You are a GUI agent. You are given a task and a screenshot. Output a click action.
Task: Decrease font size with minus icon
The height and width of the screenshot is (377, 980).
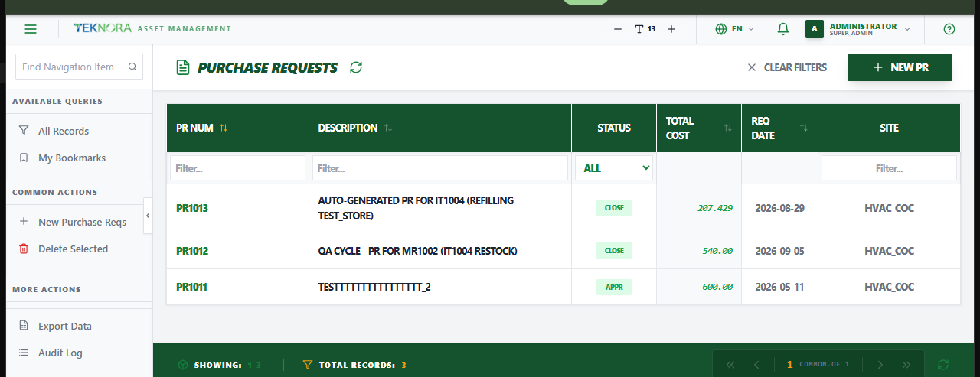pyautogui.click(x=618, y=29)
